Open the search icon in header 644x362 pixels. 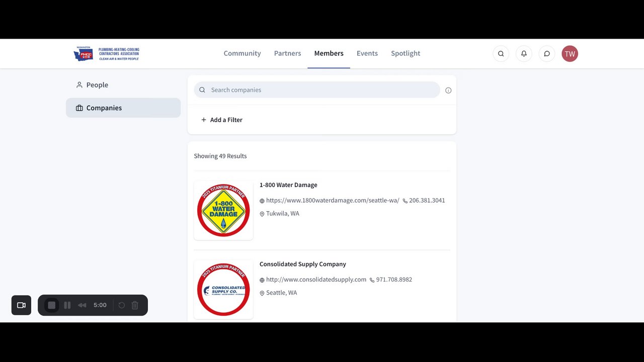click(501, 54)
